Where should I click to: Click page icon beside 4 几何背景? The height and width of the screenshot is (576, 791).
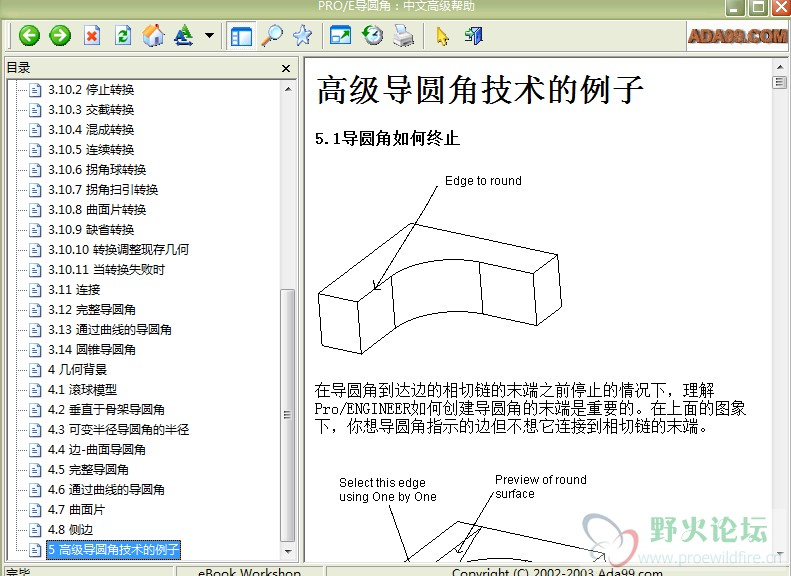(35, 370)
